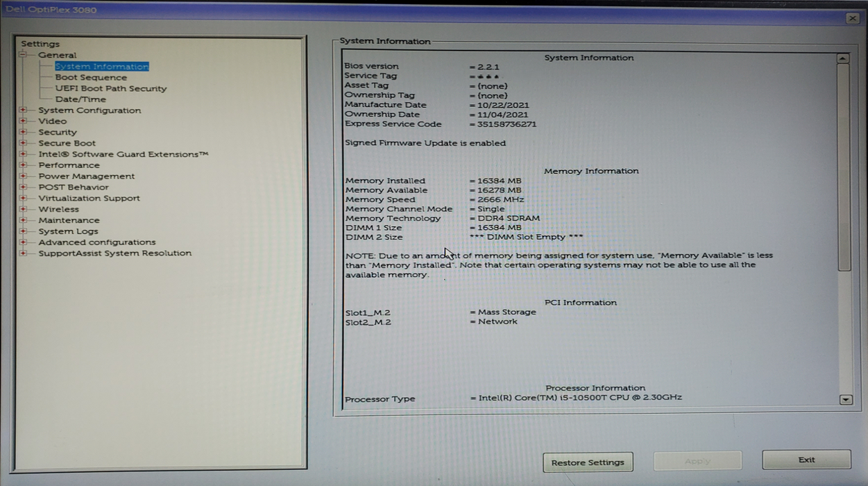
Task: Click the Memory Available value 16278 MB
Action: [500, 190]
